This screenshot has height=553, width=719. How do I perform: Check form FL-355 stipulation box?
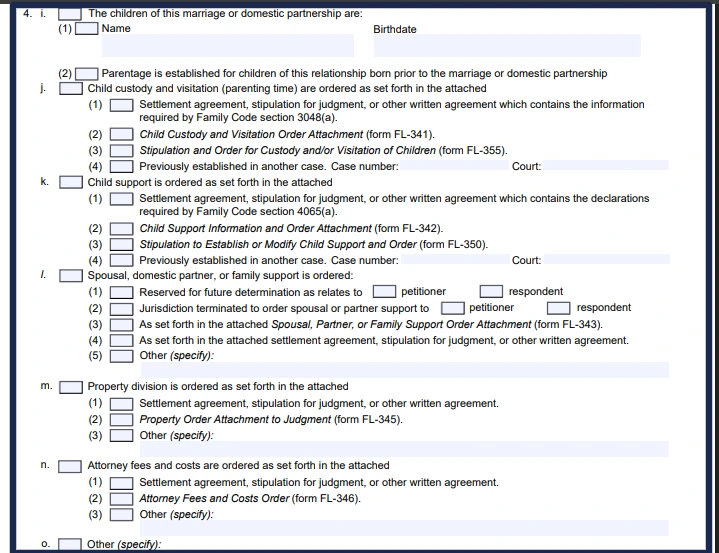click(122, 151)
